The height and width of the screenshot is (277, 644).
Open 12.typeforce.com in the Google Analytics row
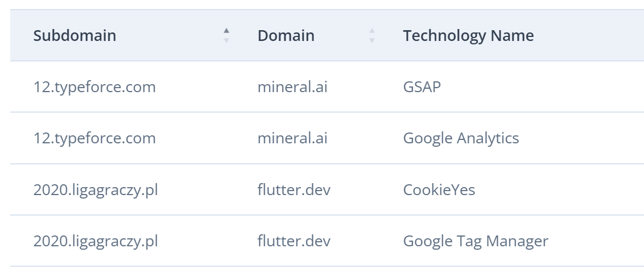click(x=94, y=138)
